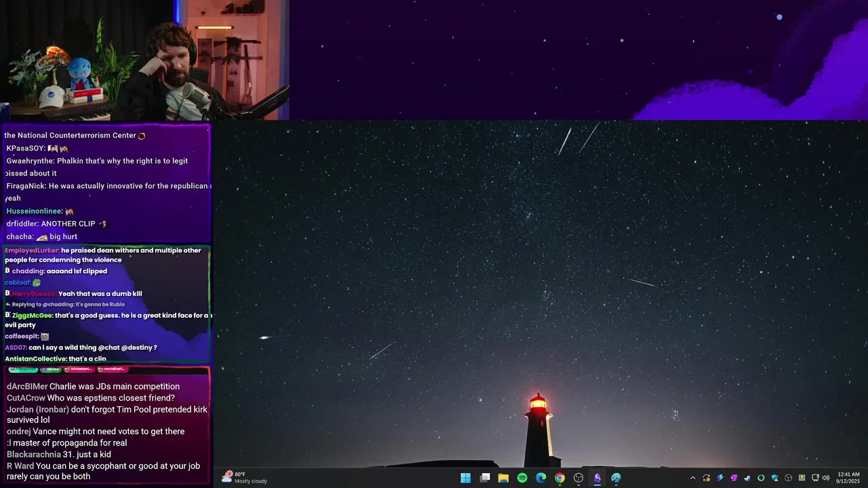Open Microsoft Edge from the taskbar
The width and height of the screenshot is (868, 488).
pos(540,478)
